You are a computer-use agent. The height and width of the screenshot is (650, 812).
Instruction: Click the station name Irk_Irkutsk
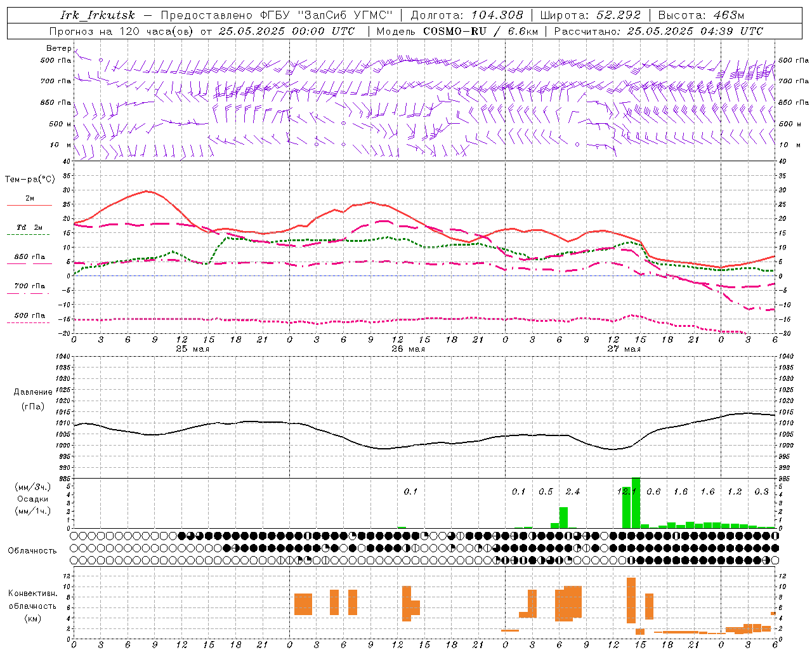pyautogui.click(x=98, y=15)
